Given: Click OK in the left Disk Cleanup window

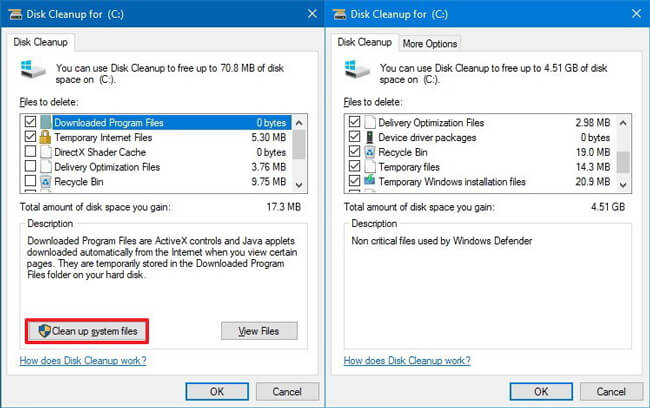Looking at the screenshot, I should [217, 391].
